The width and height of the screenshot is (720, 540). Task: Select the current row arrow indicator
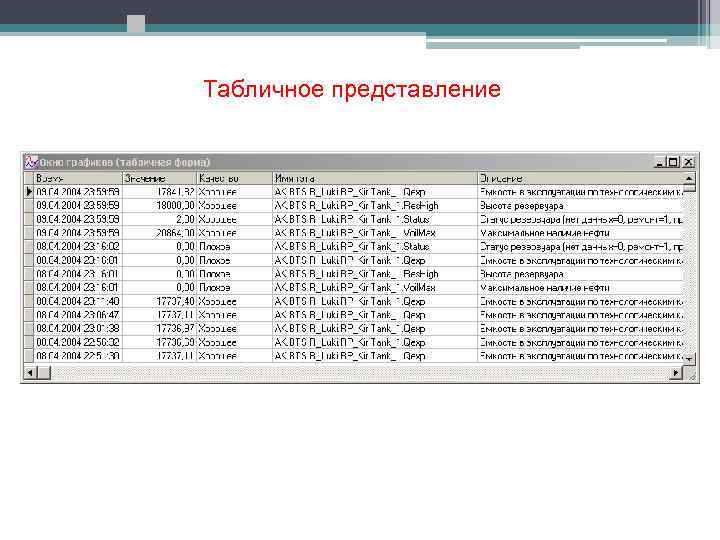(x=29, y=191)
